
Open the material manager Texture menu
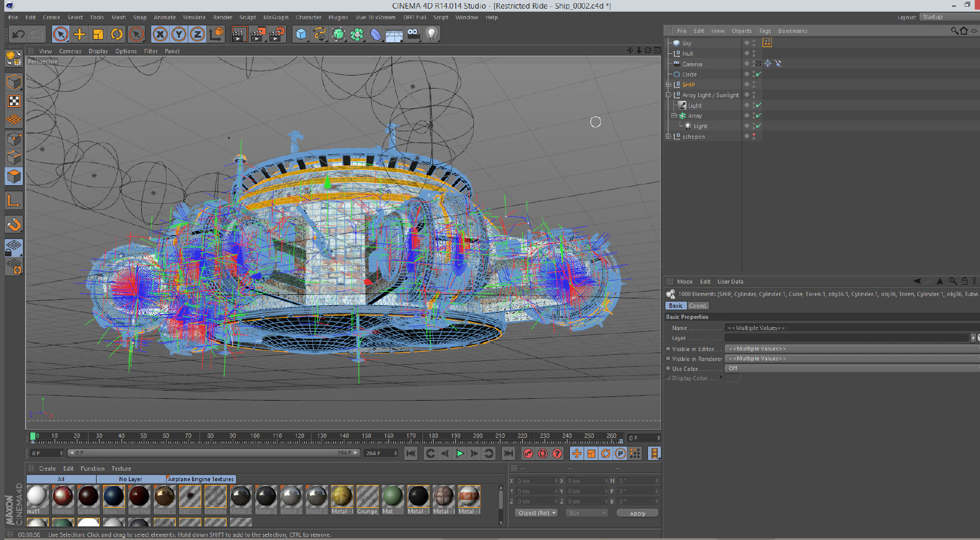121,469
